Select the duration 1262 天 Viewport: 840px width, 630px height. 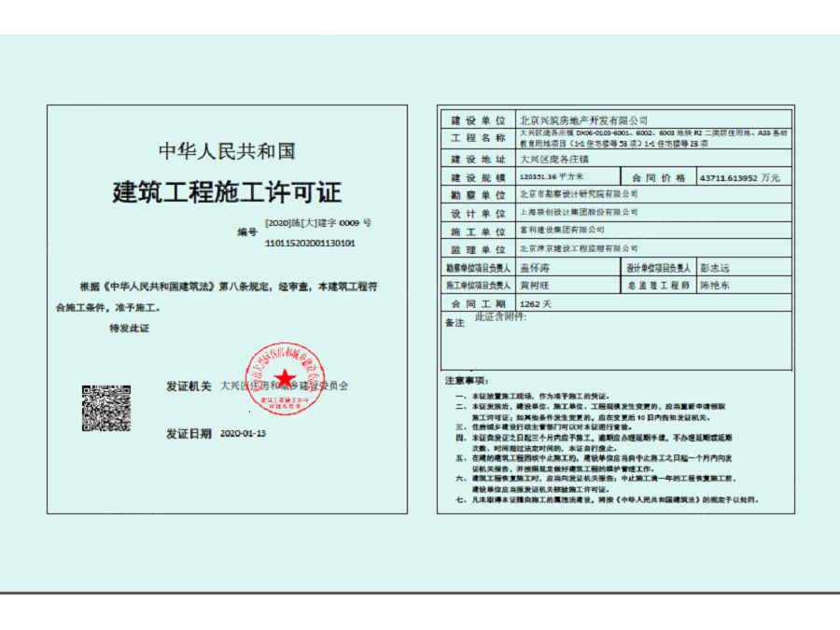click(535, 303)
